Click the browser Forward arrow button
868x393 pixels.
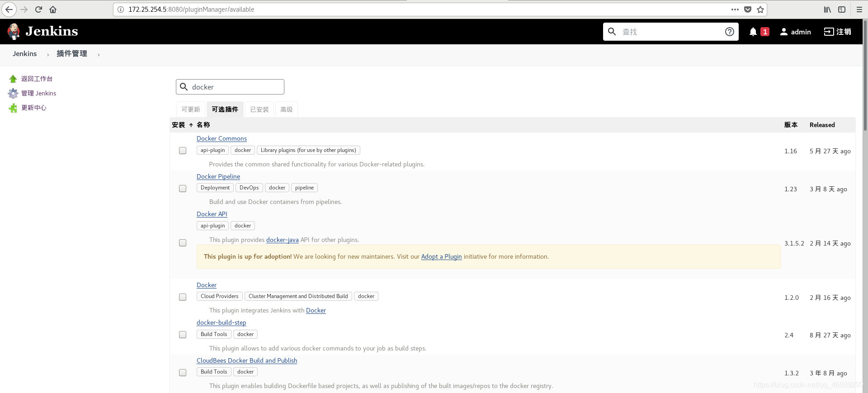(24, 9)
